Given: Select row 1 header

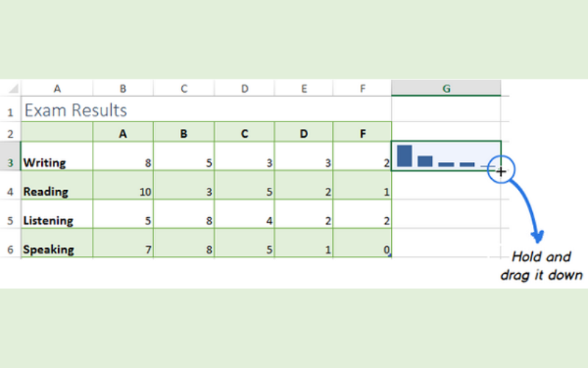Looking at the screenshot, I should pos(10,112).
